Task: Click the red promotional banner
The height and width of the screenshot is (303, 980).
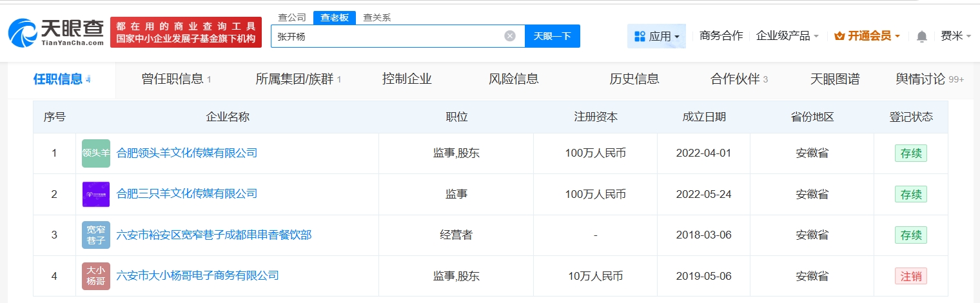Action: click(186, 32)
